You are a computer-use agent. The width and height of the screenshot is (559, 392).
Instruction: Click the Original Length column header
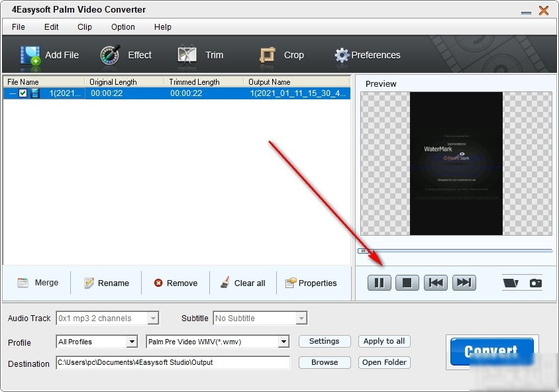[124, 82]
